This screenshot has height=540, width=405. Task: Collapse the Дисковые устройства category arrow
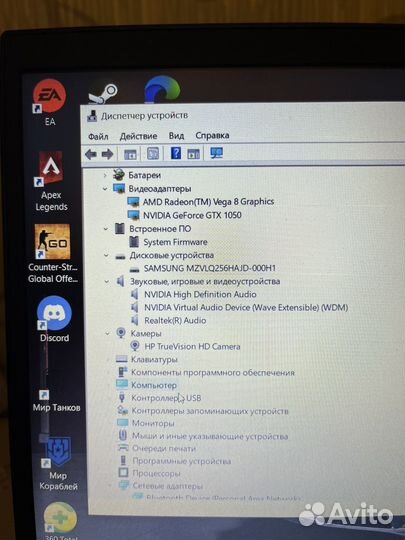pyautogui.click(x=106, y=256)
